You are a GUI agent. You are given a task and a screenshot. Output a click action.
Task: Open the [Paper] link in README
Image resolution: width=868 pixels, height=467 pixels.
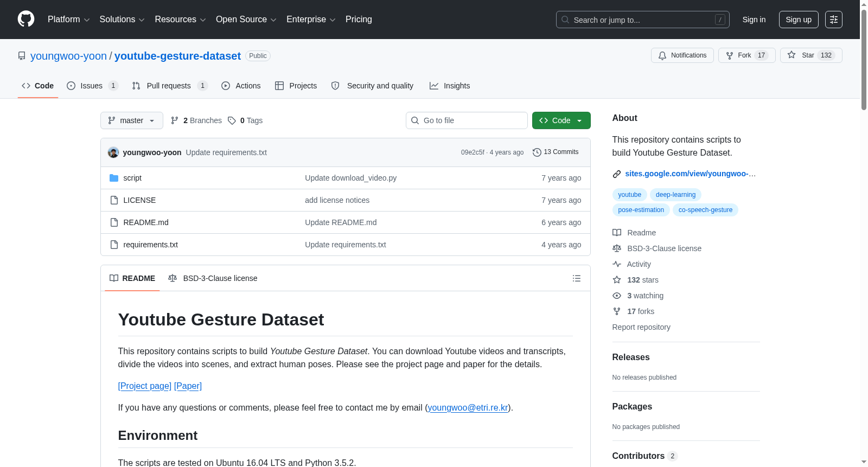(x=188, y=386)
